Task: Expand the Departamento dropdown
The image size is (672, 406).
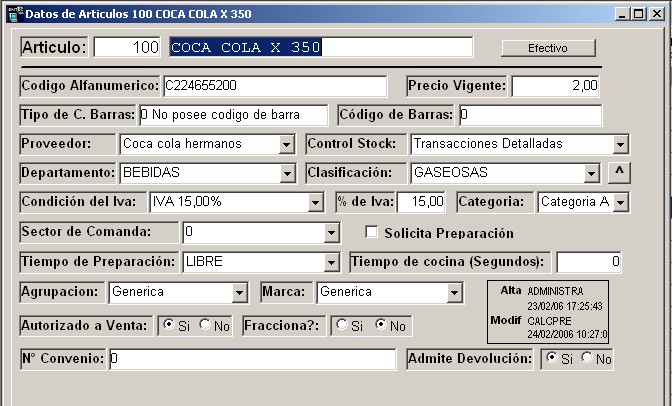Action: (287, 174)
